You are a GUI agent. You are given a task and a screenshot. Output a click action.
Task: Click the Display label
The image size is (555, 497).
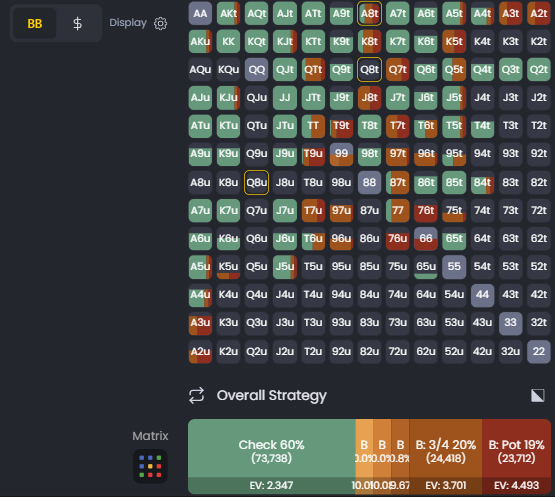coord(128,23)
